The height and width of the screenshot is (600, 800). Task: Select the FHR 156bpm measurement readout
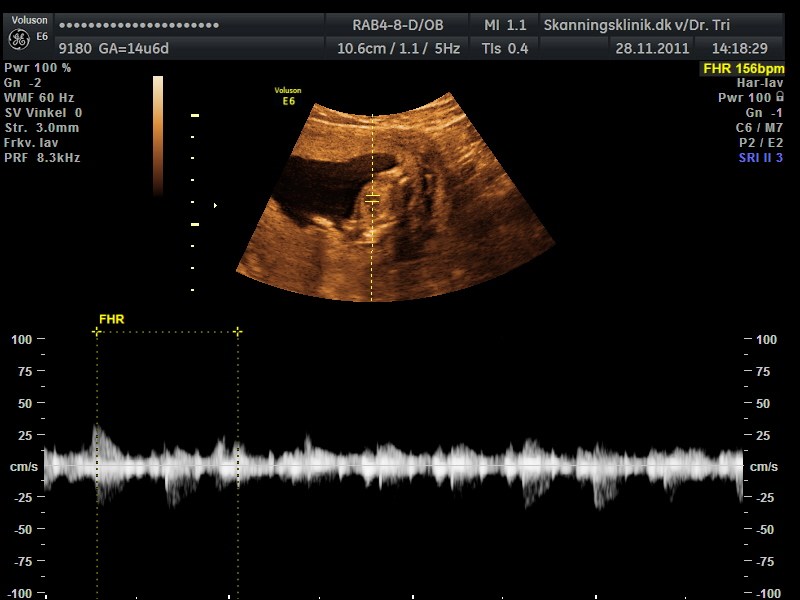[742, 68]
